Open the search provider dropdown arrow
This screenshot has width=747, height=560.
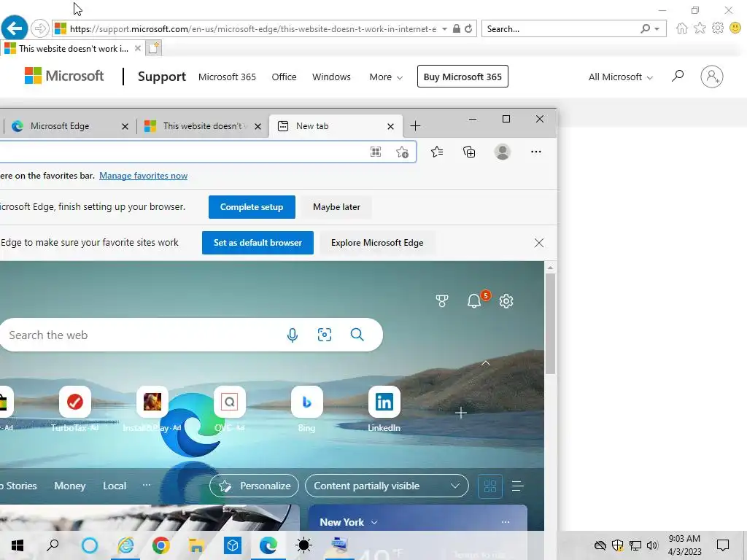657,29
